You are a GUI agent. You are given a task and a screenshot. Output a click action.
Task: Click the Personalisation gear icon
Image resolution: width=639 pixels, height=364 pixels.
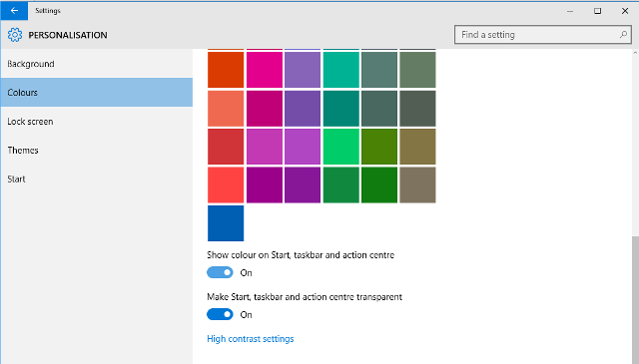[x=15, y=35]
